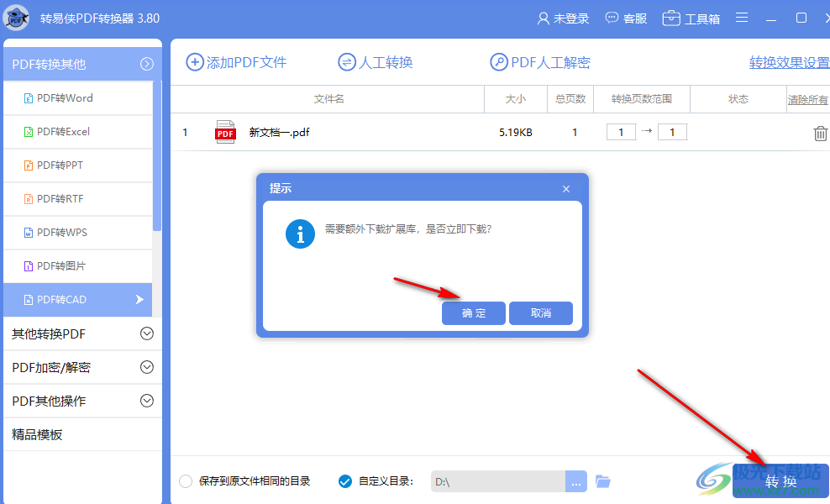Select PDF转Word conversion
This screenshot has height=504, width=830.
pyautogui.click(x=78, y=98)
